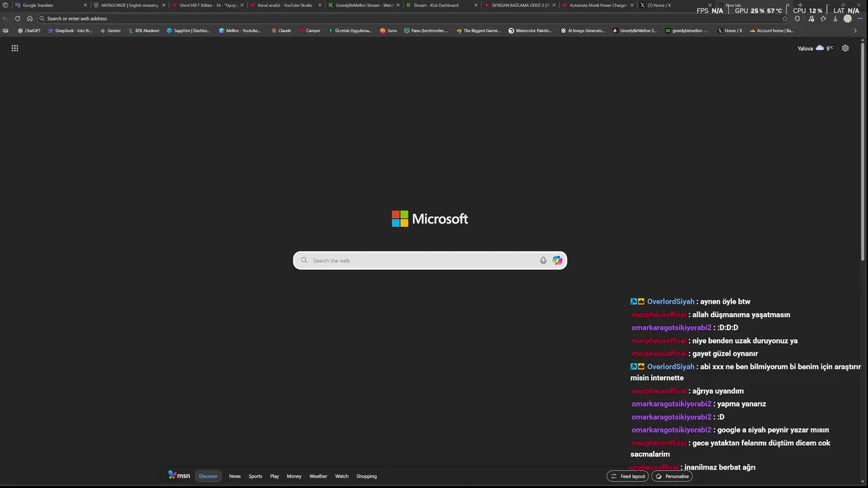Screen dimensions: 868x488
Task: Open Yalova weather widget
Action: (815, 48)
